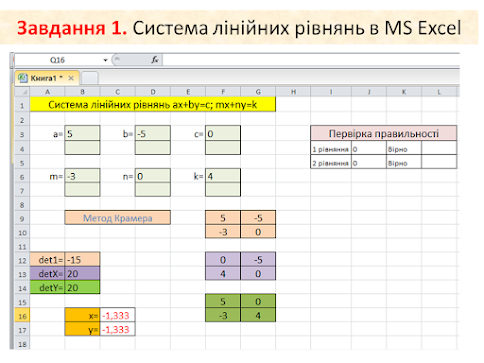Click the blank new tab beside Книга1
484x363 pixels.
coord(89,78)
